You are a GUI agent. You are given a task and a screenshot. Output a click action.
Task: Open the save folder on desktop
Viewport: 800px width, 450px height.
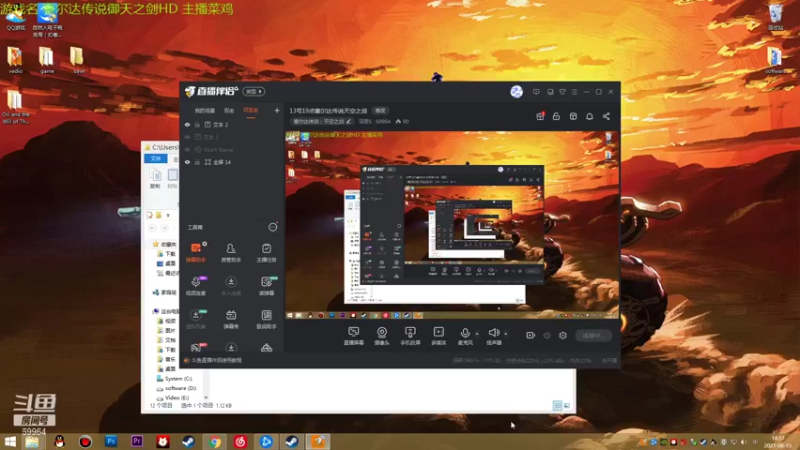point(78,60)
